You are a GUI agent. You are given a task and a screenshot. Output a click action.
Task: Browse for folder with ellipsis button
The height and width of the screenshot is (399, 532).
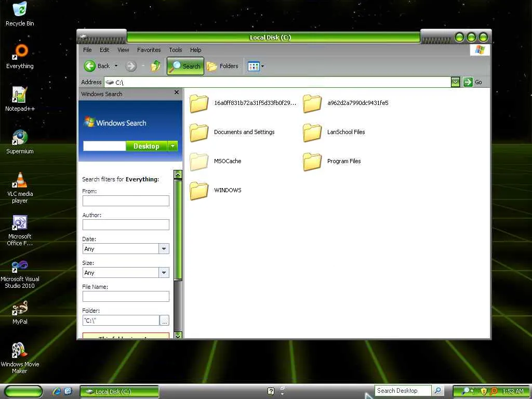point(165,320)
